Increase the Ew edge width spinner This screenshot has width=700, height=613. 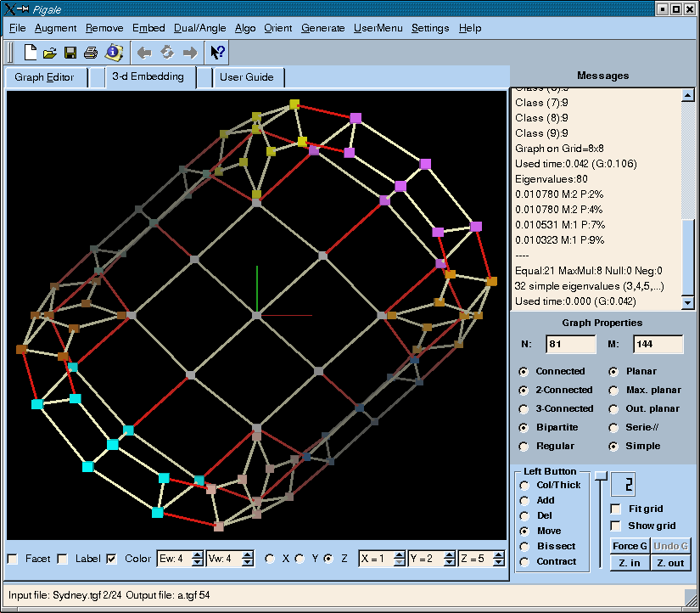[x=196, y=554]
